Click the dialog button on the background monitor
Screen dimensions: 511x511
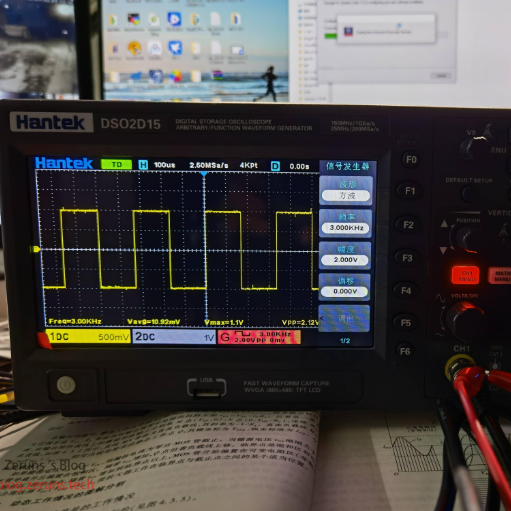[441, 76]
